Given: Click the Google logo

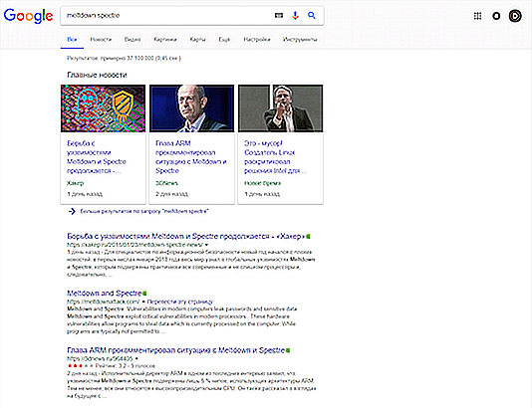Looking at the screenshot, I should [x=28, y=16].
